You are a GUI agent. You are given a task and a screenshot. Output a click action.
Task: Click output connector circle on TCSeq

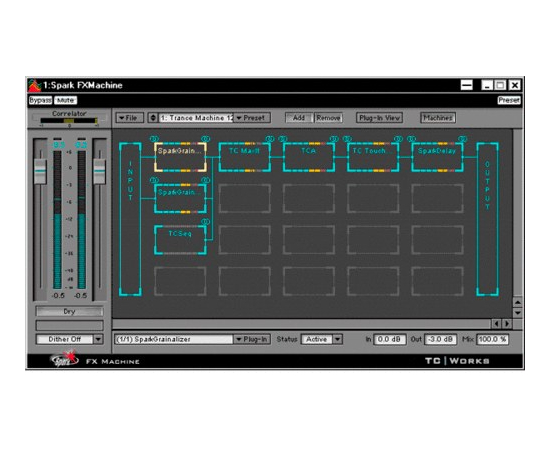pos(206,222)
